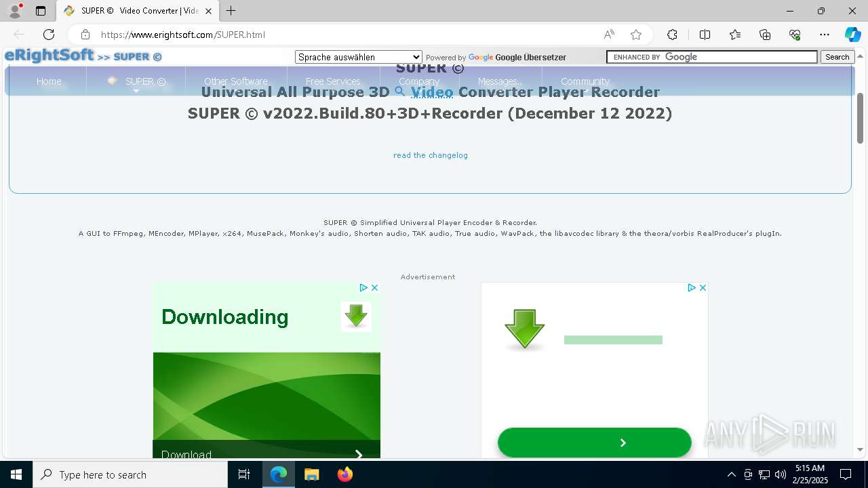This screenshot has height=488, width=868.
Task: Open AdChoices info on left ad
Action: (363, 287)
